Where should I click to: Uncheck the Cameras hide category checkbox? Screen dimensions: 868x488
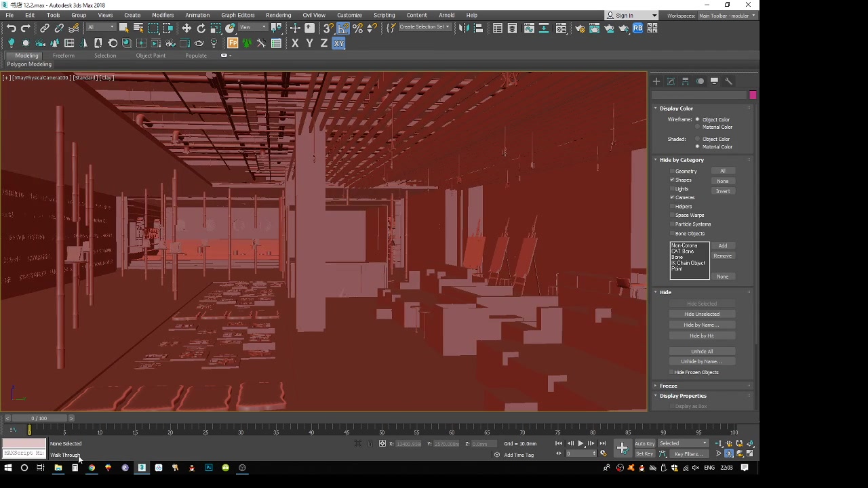point(673,197)
